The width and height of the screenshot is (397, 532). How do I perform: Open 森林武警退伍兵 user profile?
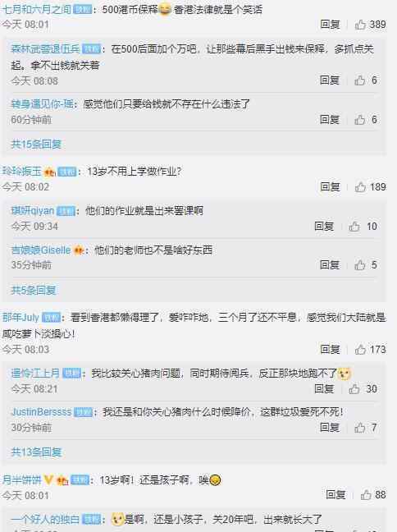click(45, 49)
